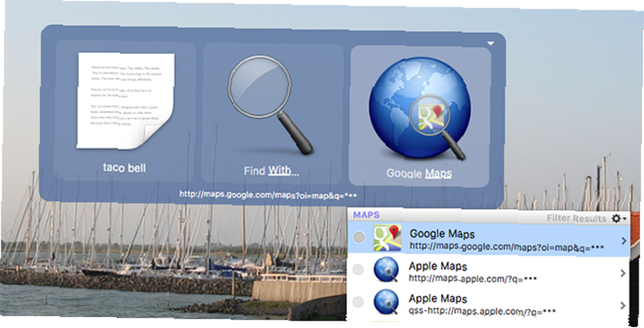This screenshot has width=644, height=328.
Task: Expand the qss-http Apple Maps result chevron
Action: point(623,305)
